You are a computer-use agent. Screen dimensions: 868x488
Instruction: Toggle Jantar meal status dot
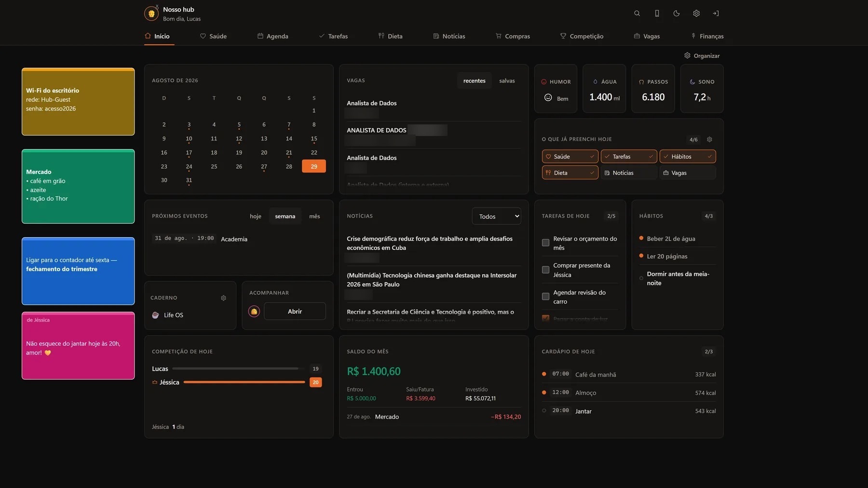coord(544,411)
